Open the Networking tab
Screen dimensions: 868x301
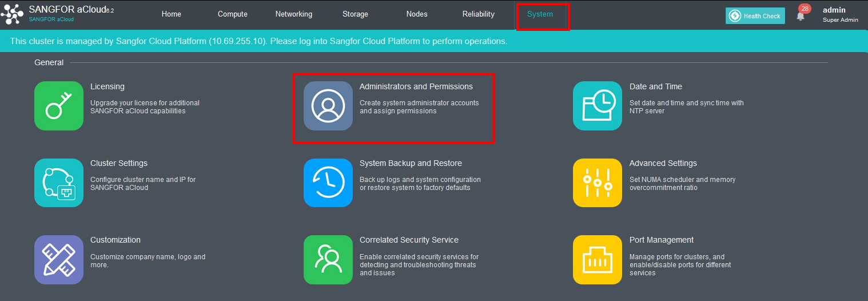[x=294, y=14]
